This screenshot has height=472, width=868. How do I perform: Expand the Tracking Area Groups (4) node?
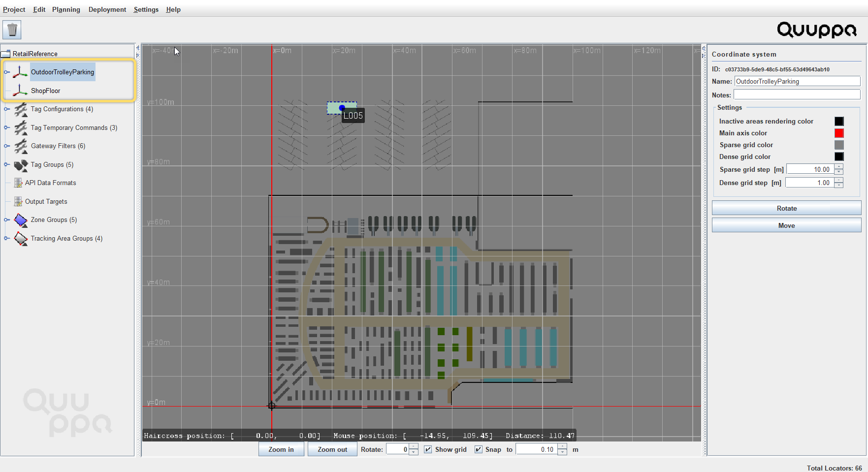pos(7,239)
